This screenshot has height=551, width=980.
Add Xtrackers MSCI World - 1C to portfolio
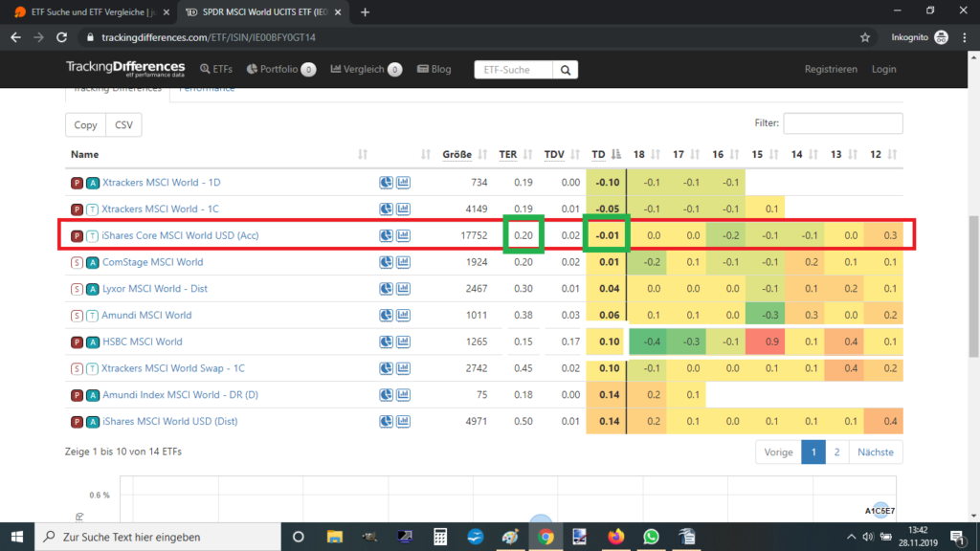pos(386,209)
